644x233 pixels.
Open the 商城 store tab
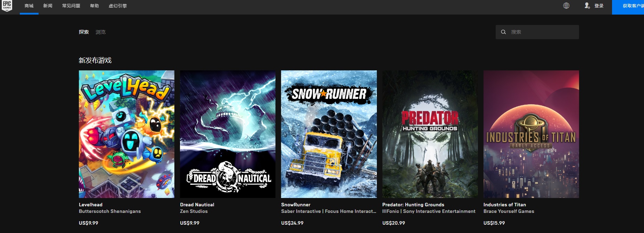click(29, 6)
